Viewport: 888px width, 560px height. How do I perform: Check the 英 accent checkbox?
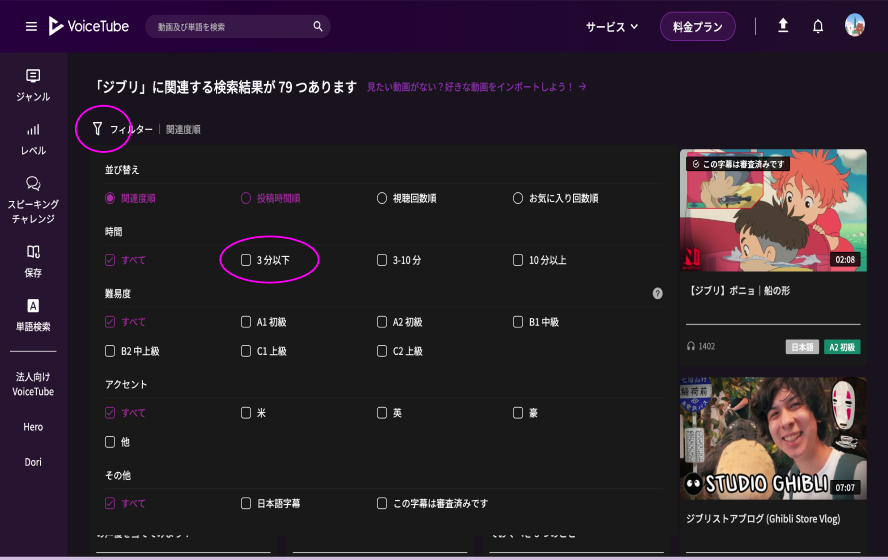382,413
